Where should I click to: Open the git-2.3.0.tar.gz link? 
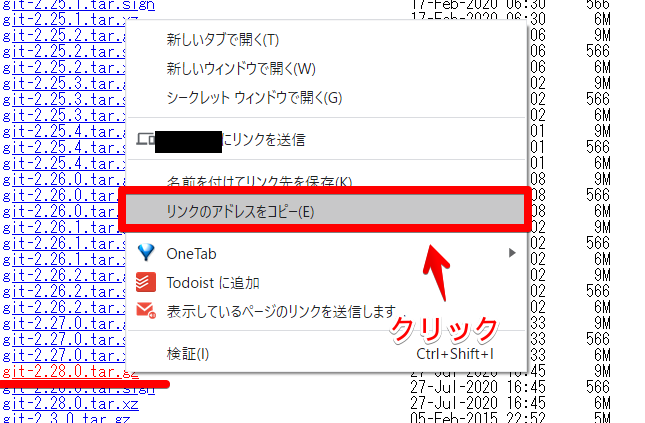click(x=66, y=418)
